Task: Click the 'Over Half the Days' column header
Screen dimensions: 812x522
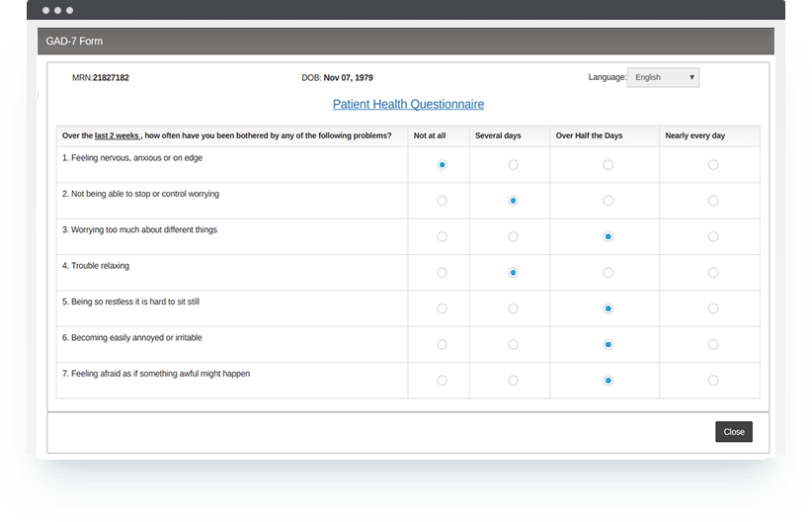Action: tap(589, 135)
